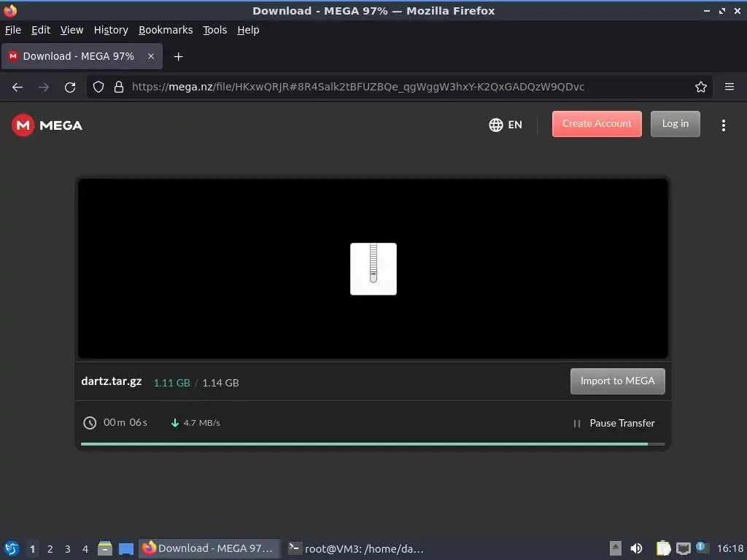Bookmark this page with the star
Viewport: 747px width, 560px height.
pos(701,87)
